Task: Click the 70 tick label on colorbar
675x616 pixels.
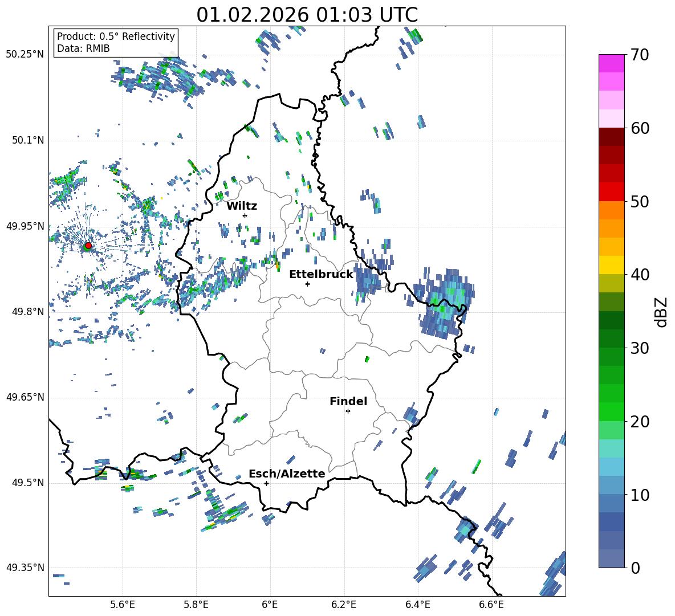Action: click(x=640, y=55)
